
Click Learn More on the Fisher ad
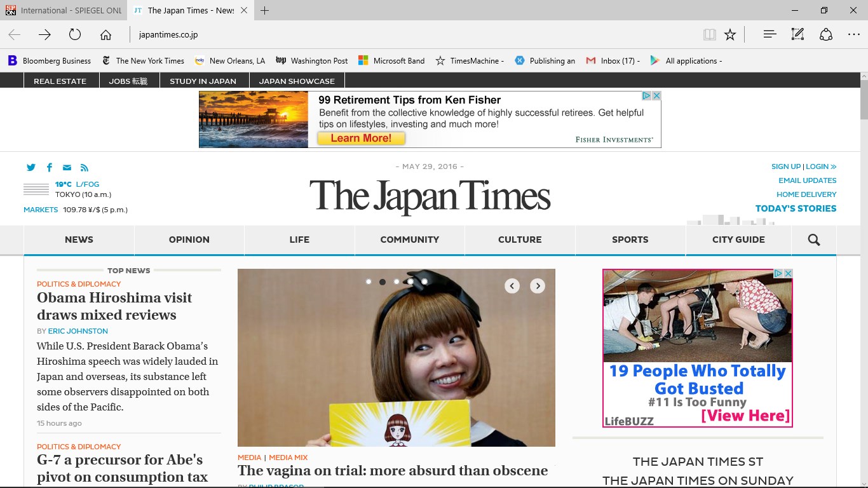pyautogui.click(x=361, y=137)
